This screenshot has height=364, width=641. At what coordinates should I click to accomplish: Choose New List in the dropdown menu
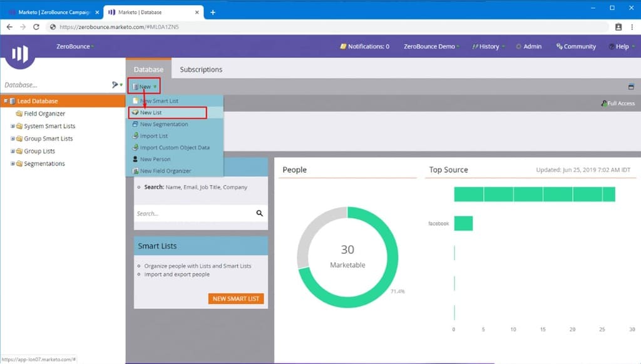click(x=176, y=113)
